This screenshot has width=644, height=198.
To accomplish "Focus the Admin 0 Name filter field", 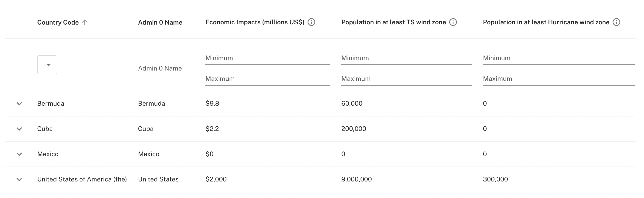I will click(166, 68).
